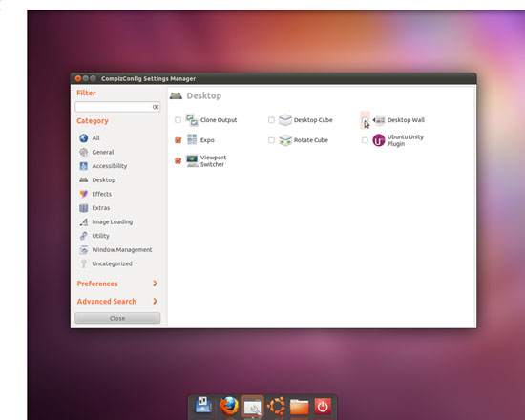525x420 pixels.
Task: Click the Ubuntu logo icon in the dock
Action: 276,406
